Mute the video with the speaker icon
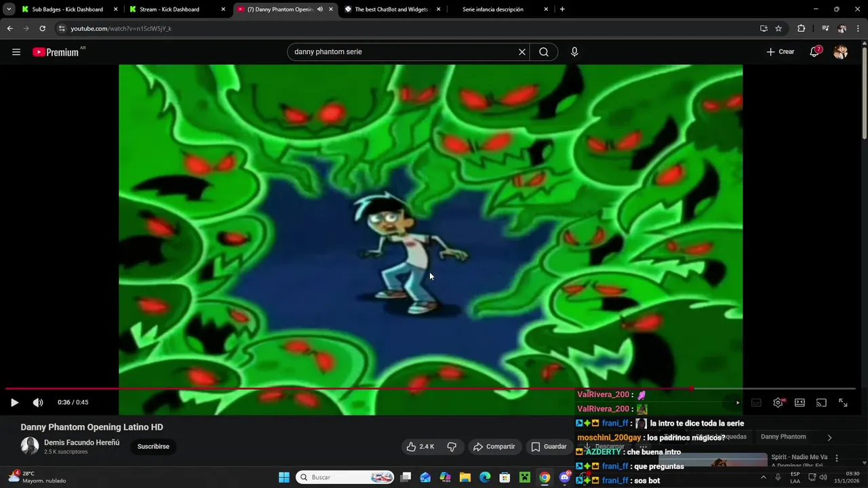The image size is (868, 488). coord(38,403)
